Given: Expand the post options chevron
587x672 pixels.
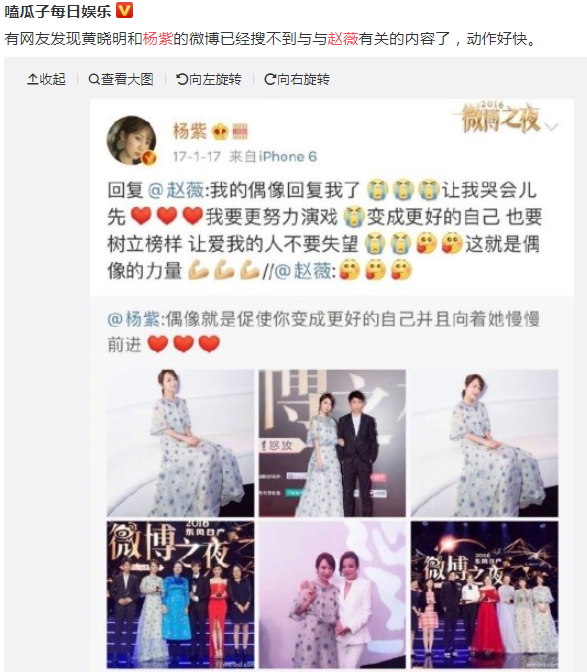Looking at the screenshot, I should point(551,127).
